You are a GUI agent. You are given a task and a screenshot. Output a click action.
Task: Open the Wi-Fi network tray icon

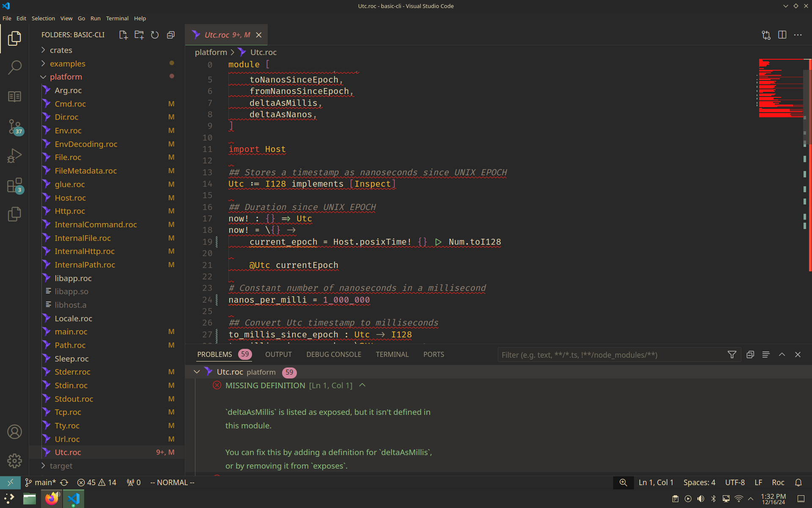point(739,499)
